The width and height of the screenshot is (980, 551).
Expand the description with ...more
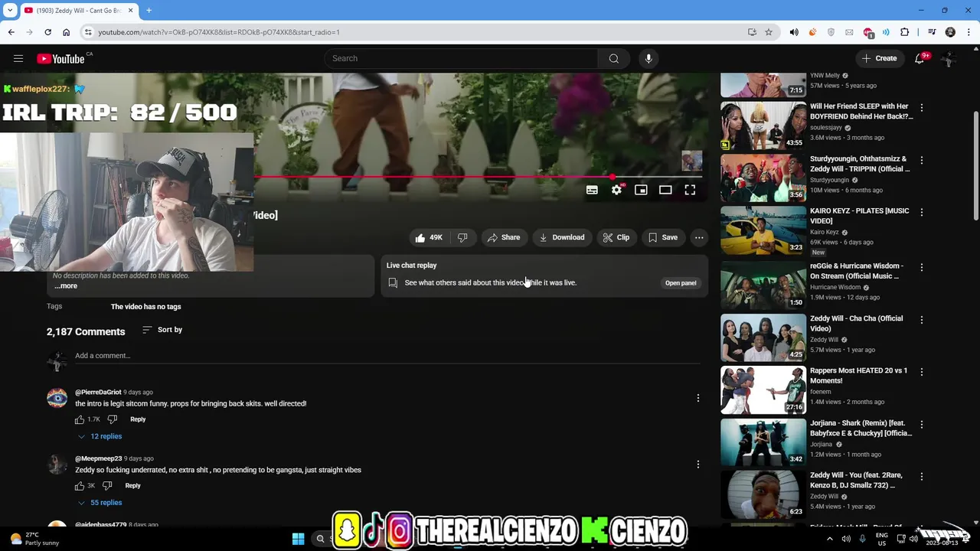(66, 285)
